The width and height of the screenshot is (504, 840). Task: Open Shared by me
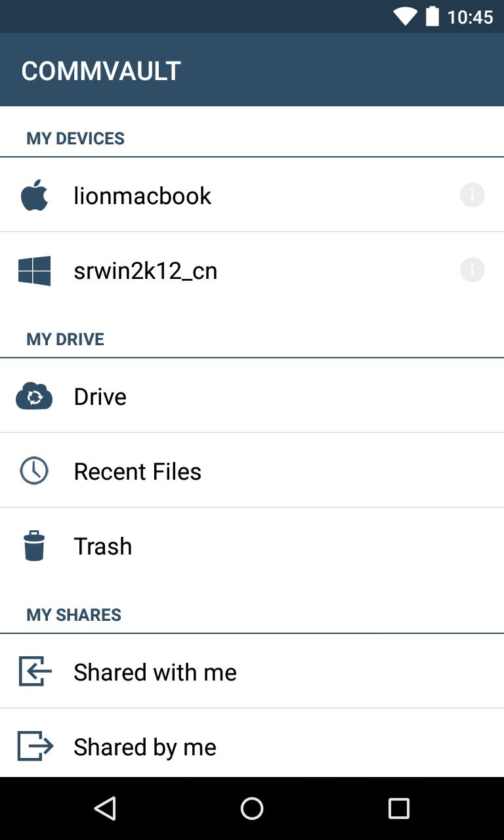(145, 747)
